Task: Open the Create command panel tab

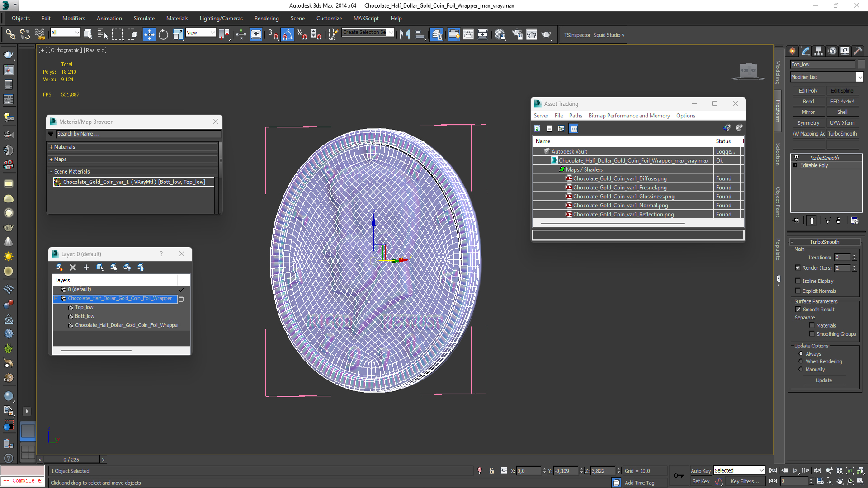Action: 793,51
